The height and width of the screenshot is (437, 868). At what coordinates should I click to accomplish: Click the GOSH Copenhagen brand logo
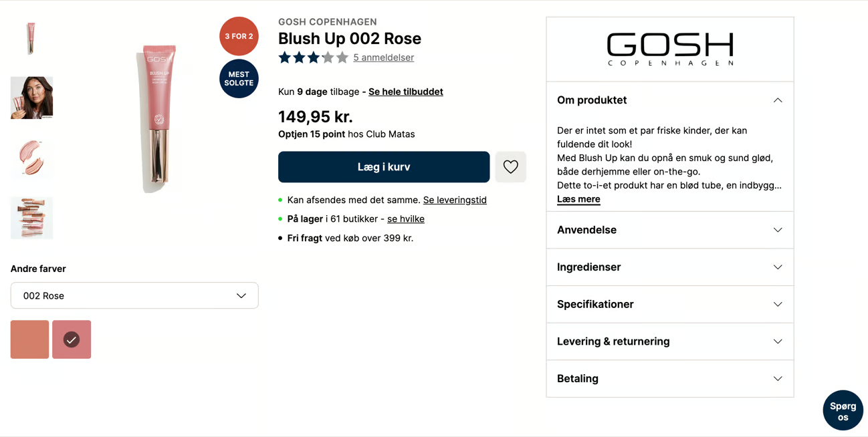click(669, 49)
